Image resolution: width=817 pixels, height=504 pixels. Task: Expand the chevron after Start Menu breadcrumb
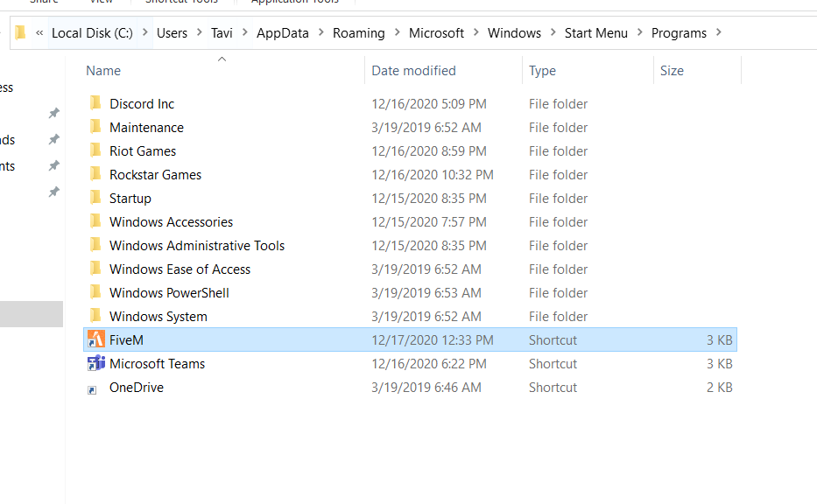[639, 33]
